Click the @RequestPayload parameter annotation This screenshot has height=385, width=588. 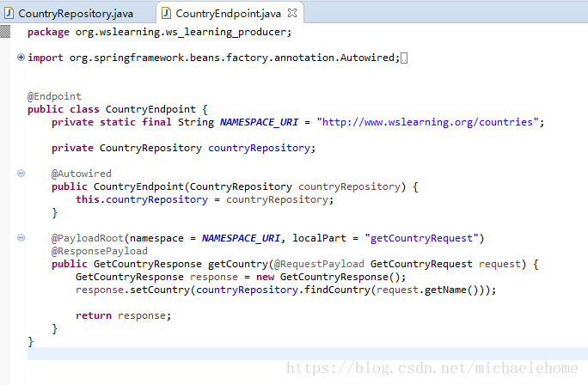point(319,264)
